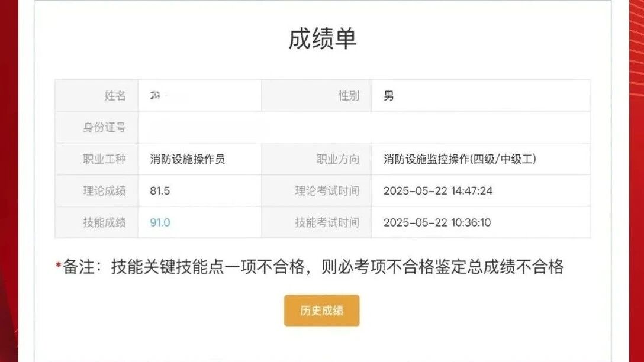
Task: Click the gender value 男
Action: (x=389, y=96)
